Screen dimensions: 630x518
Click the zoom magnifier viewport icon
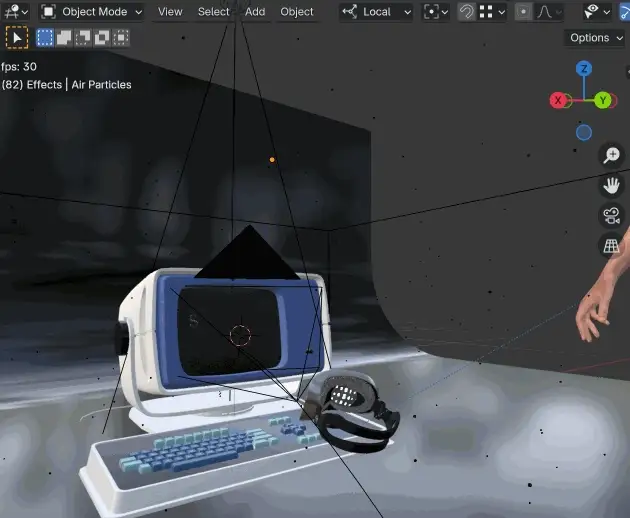click(x=612, y=155)
